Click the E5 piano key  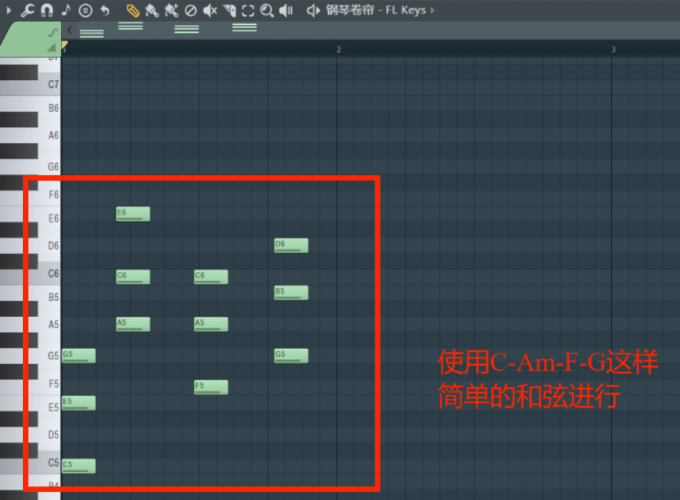(48, 408)
